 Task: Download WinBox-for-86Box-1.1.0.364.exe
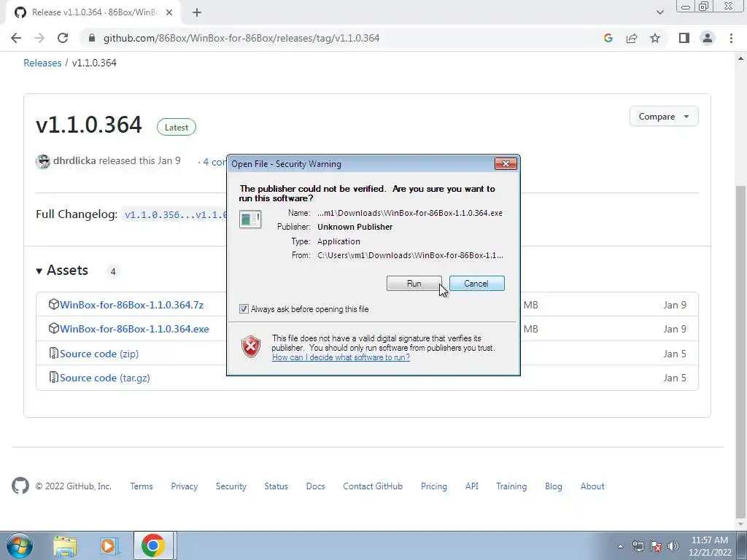[x=134, y=329]
